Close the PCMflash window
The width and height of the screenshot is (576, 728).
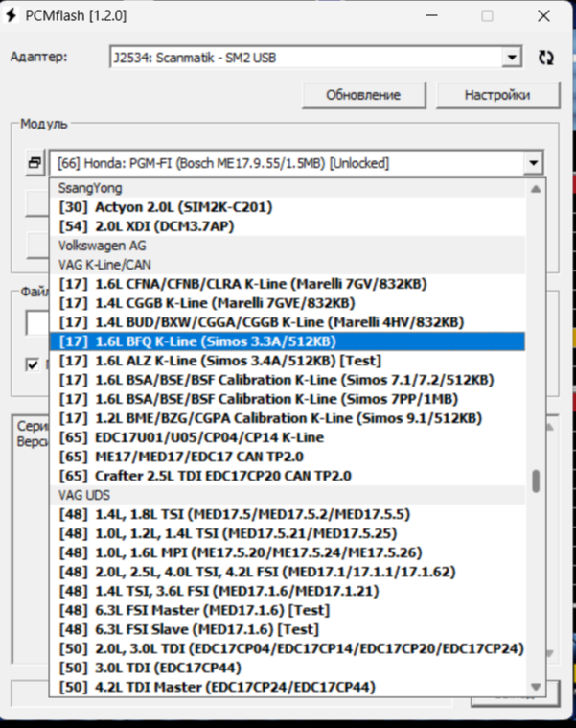pos(542,16)
